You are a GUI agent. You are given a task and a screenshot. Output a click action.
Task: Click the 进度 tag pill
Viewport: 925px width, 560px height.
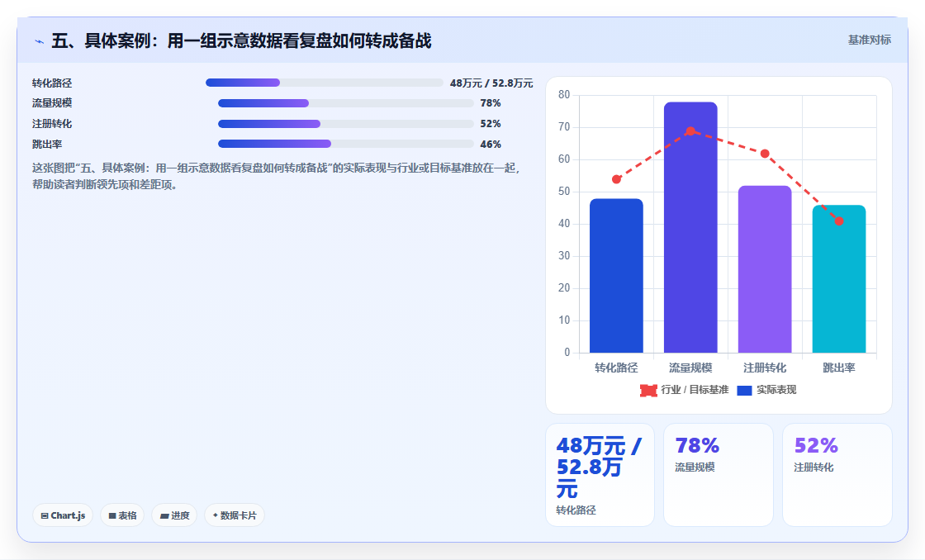(x=174, y=515)
